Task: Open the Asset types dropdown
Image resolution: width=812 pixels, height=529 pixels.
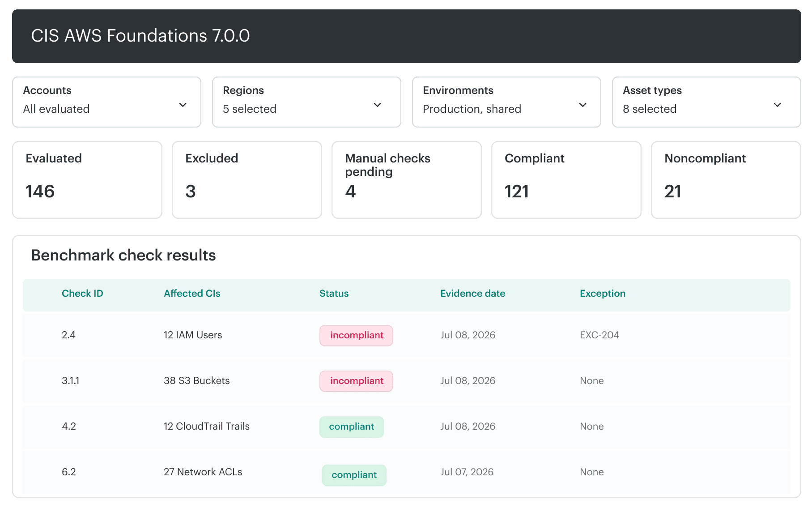Action: click(x=706, y=102)
